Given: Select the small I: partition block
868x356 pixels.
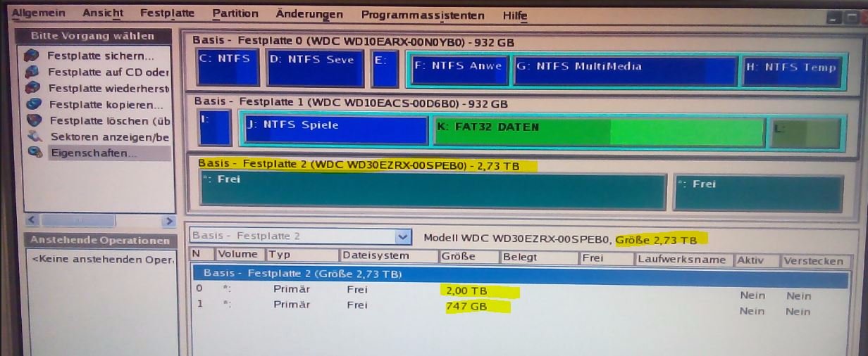Looking at the screenshot, I should click(x=215, y=127).
